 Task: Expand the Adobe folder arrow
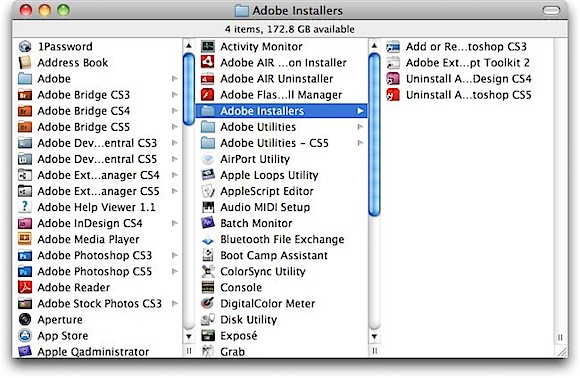[x=175, y=78]
